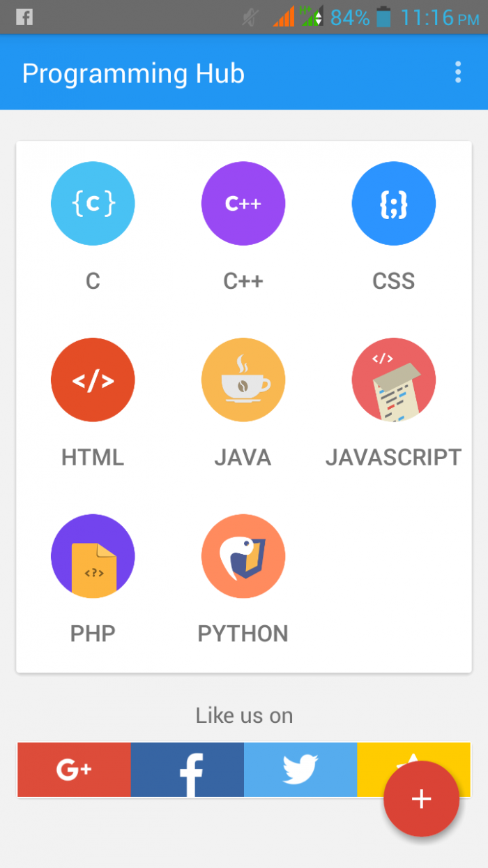Open the Facebook page tile
Viewport: 488px width, 868px height.
188,770
